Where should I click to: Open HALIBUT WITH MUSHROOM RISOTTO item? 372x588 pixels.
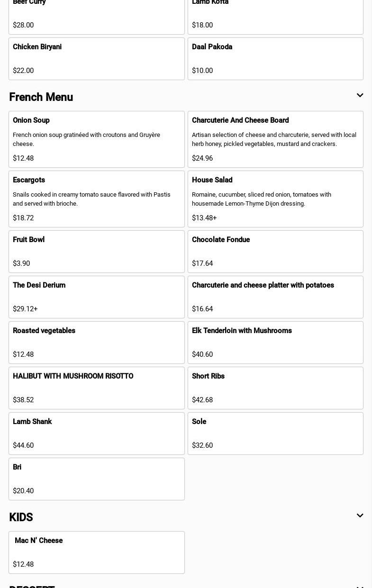(96, 388)
